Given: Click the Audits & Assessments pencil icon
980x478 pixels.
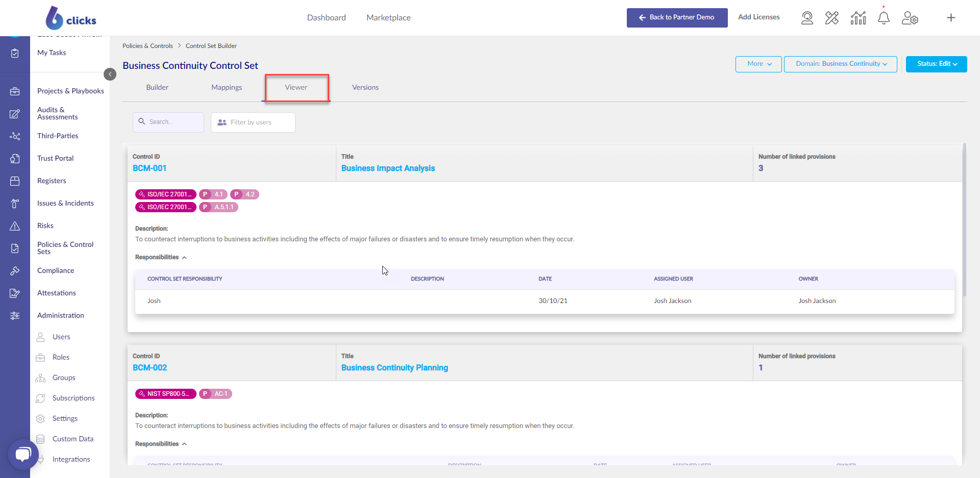Looking at the screenshot, I should coord(15,114).
